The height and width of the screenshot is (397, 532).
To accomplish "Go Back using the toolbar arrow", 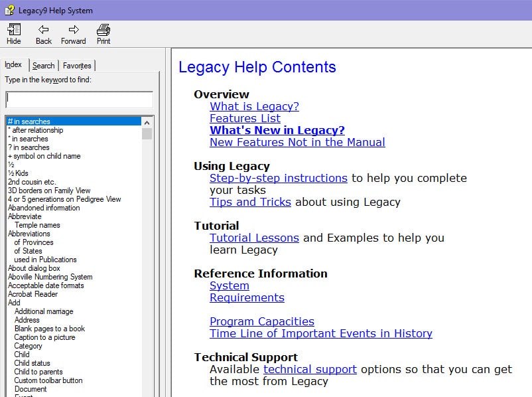I will (x=43, y=30).
